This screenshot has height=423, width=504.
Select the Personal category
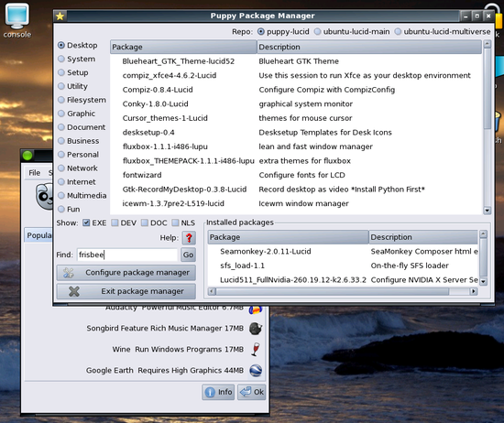click(x=79, y=155)
